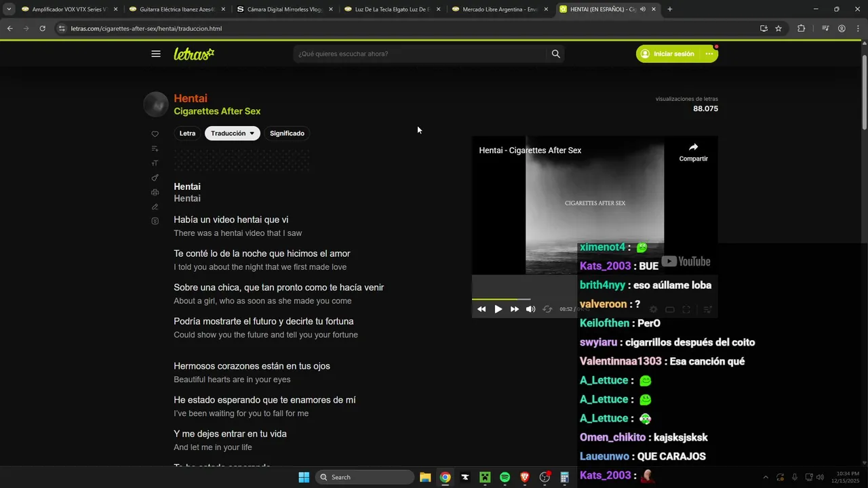Open Windows Start menu
The width and height of the screenshot is (868, 488).
[x=304, y=477]
